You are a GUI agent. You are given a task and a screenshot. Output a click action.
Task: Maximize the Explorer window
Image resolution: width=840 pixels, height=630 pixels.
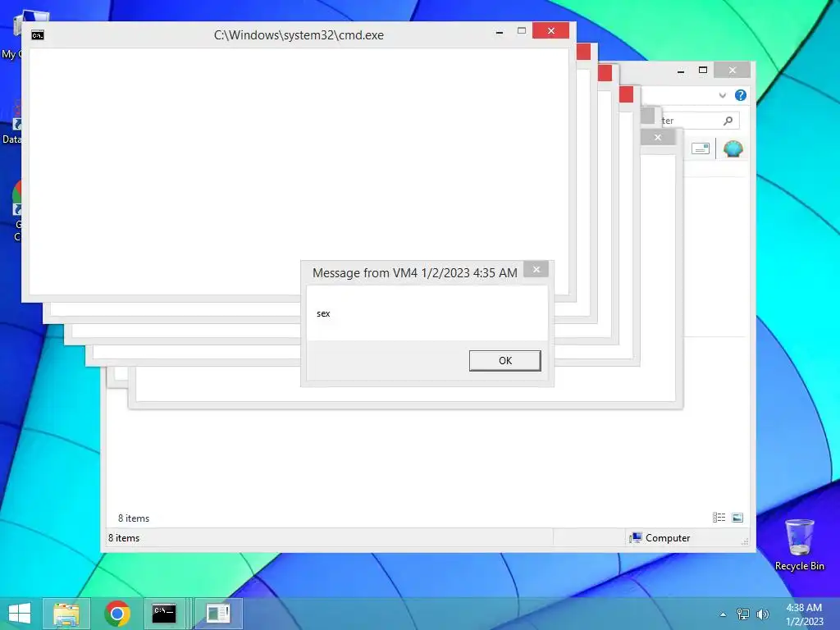[x=703, y=70]
